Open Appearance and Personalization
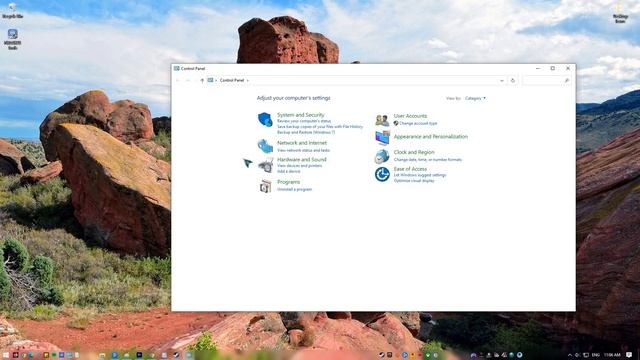The width and height of the screenshot is (640, 360). pyautogui.click(x=431, y=137)
